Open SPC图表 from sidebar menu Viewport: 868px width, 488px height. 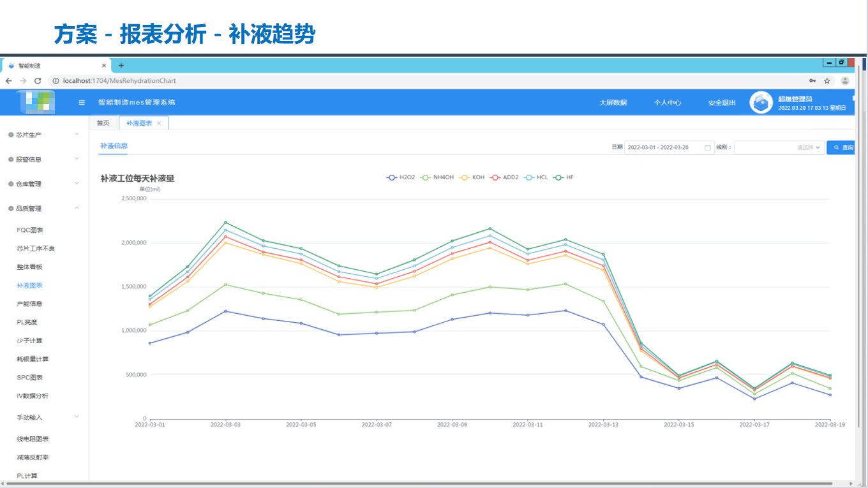(29, 378)
